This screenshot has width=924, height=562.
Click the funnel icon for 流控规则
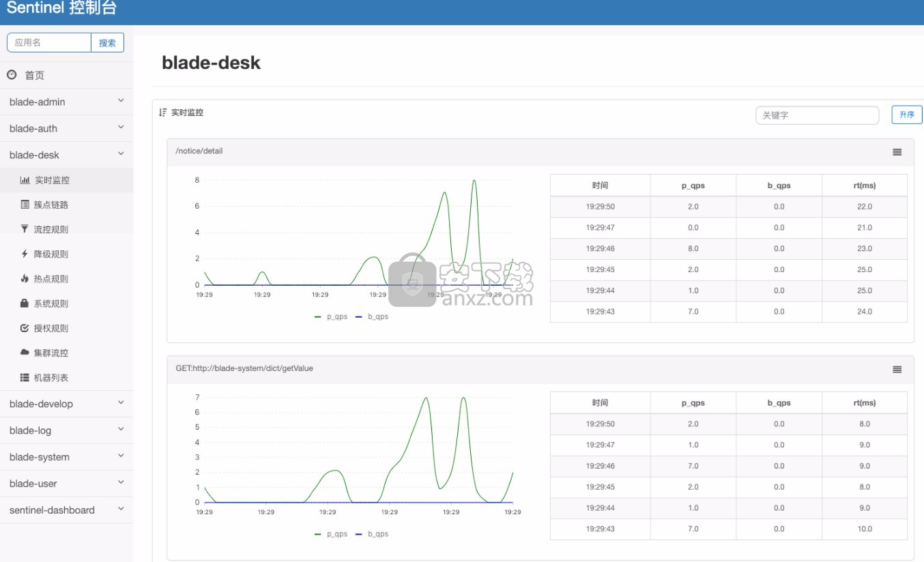pyautogui.click(x=25, y=229)
